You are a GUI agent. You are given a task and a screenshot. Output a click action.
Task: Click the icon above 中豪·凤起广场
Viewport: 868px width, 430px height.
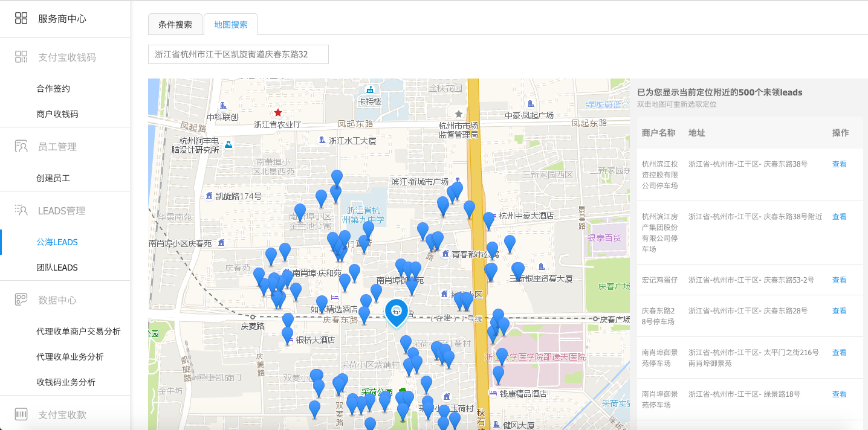coord(530,104)
